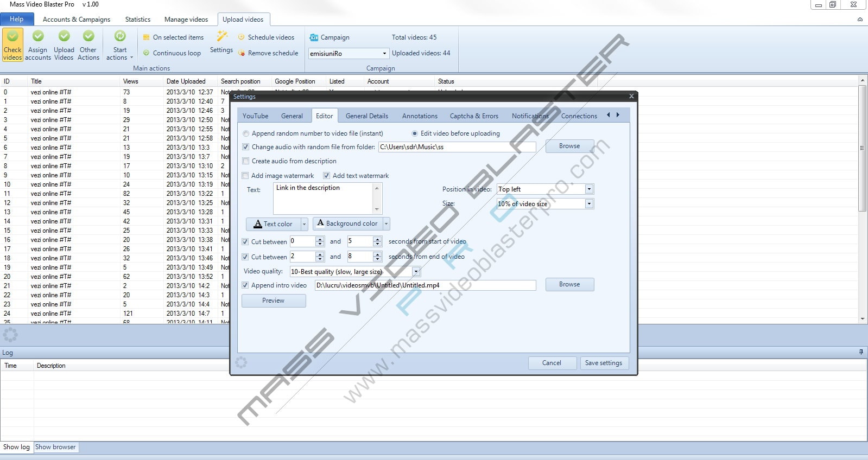Open Other Actions in ribbon
868x460 pixels.
click(88, 44)
